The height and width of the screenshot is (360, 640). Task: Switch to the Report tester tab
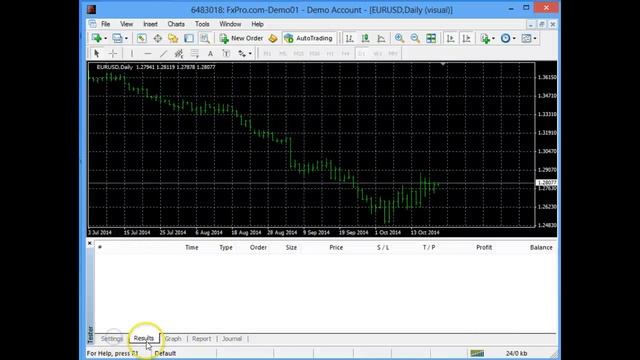[202, 339]
